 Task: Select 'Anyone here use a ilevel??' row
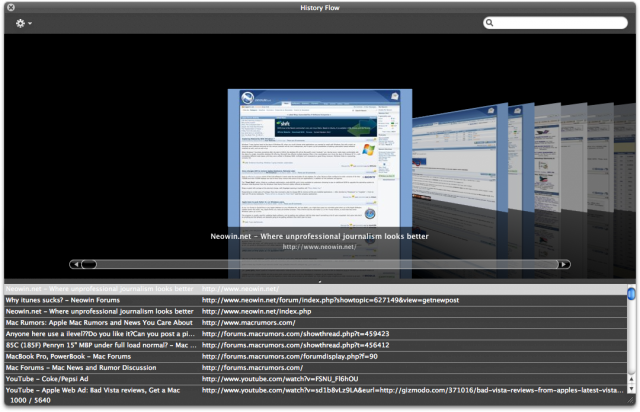(316, 334)
